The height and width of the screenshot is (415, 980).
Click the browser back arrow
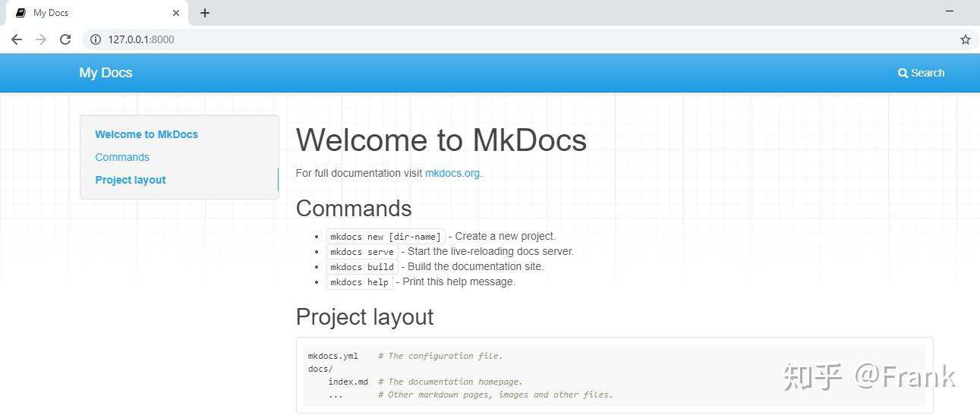tap(17, 39)
